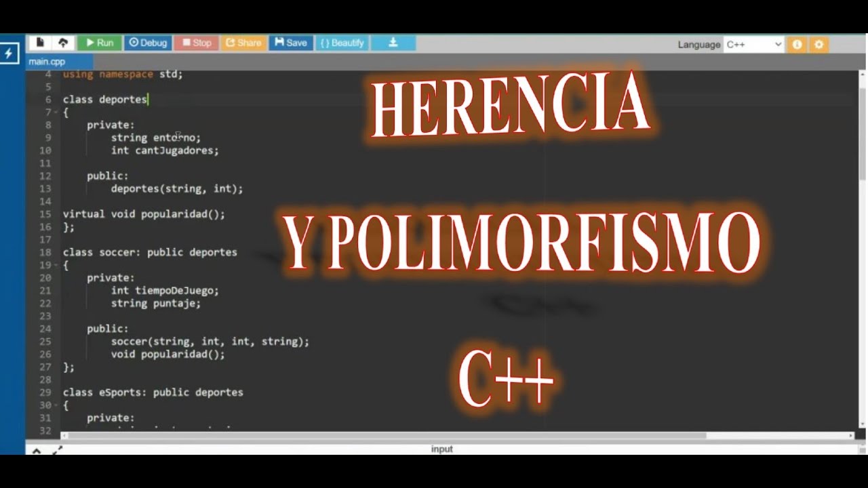Click the Upload File cloud icon

click(63, 43)
